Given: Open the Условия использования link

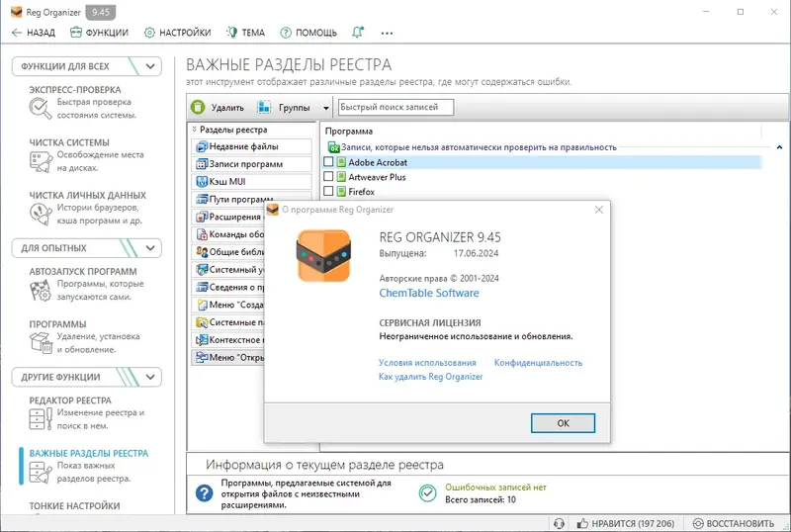Looking at the screenshot, I should [x=427, y=362].
